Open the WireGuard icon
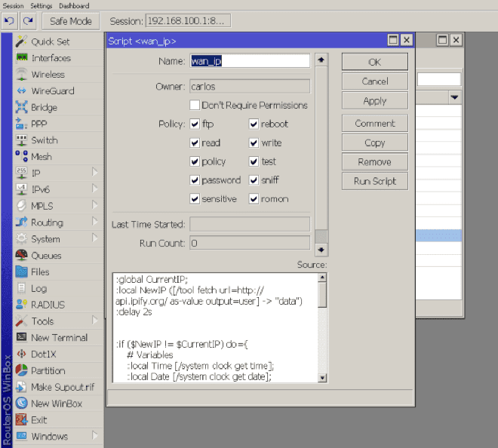498x448 pixels. [x=22, y=91]
